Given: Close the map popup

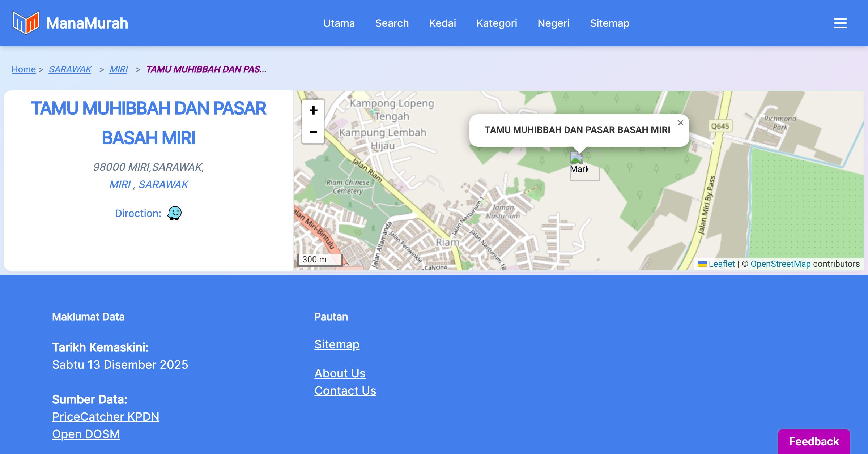Looking at the screenshot, I should point(680,123).
